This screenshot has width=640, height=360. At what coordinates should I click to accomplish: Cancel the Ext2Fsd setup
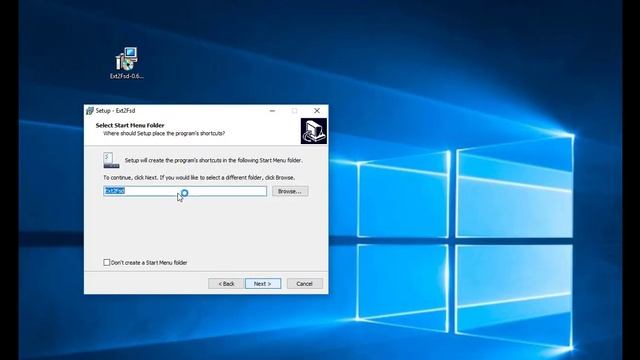304,284
